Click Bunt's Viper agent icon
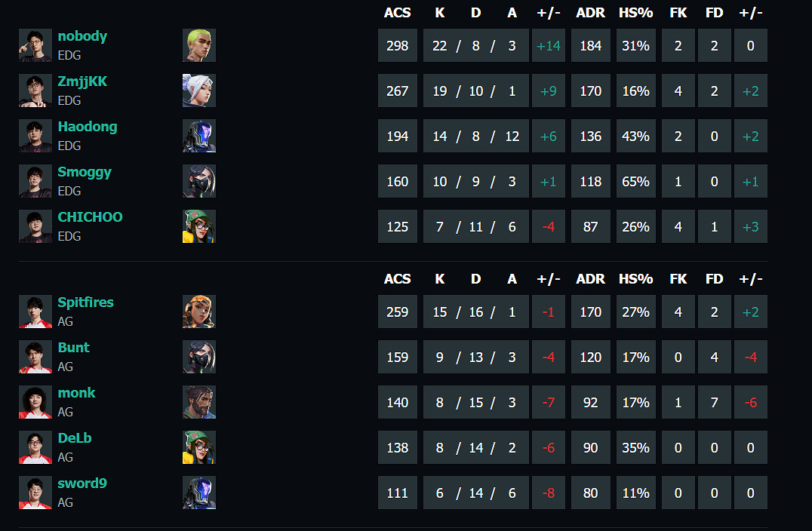812x531 pixels. tap(198, 357)
